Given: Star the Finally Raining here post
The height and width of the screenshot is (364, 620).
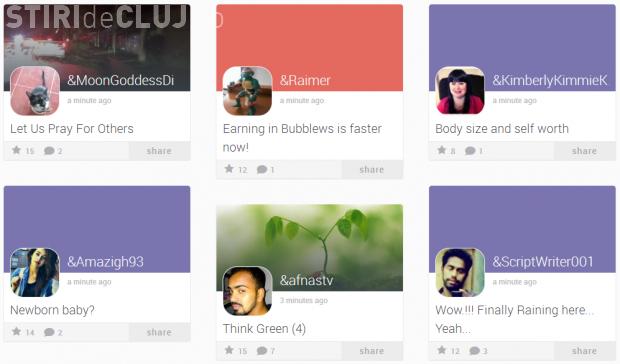Looking at the screenshot, I should 442,350.
